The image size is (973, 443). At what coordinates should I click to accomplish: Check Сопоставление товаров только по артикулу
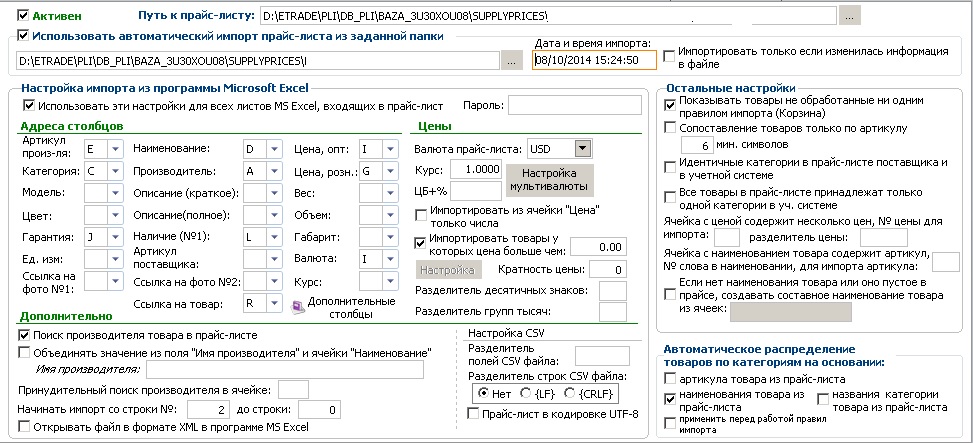(670, 128)
